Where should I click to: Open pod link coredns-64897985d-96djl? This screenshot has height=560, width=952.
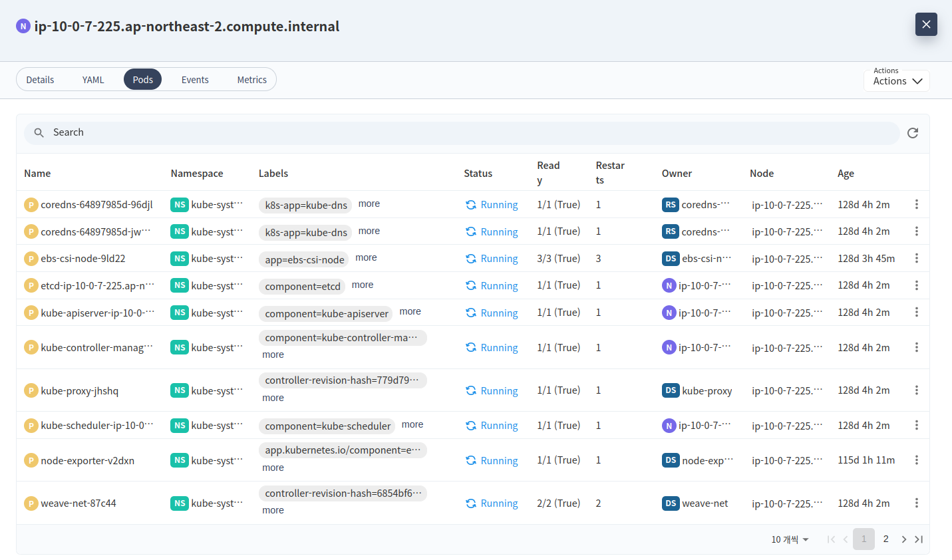(x=96, y=205)
